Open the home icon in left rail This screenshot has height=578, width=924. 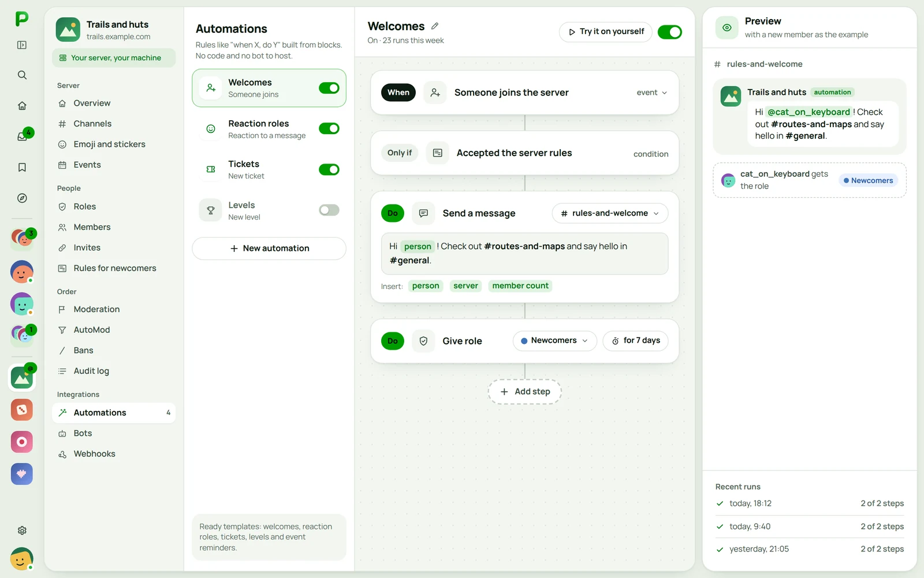(22, 106)
